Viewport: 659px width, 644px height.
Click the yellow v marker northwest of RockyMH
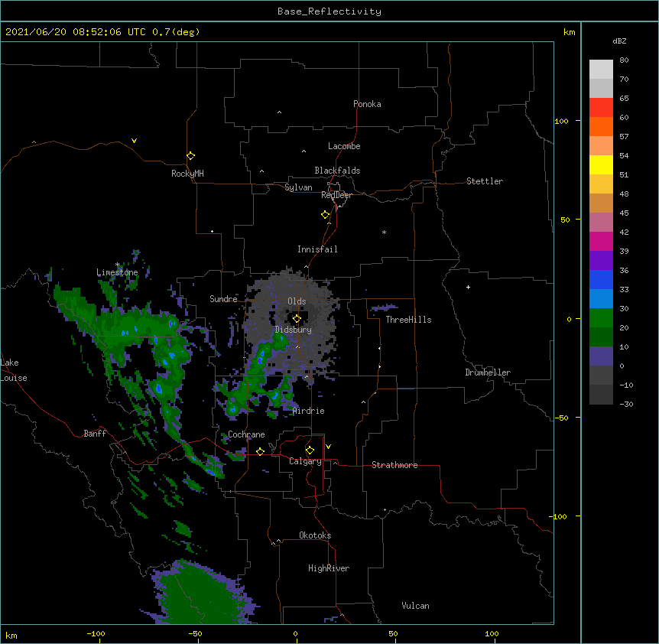[134, 141]
